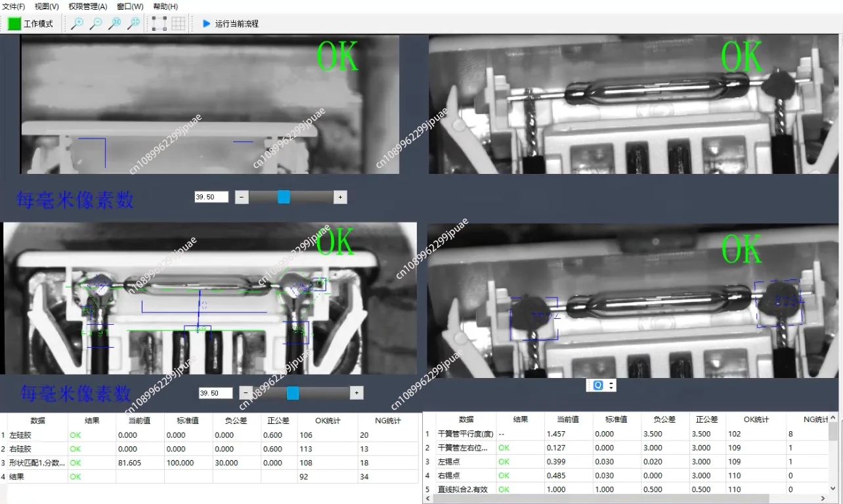Click the fourth magnifier toolbar icon

click(134, 24)
